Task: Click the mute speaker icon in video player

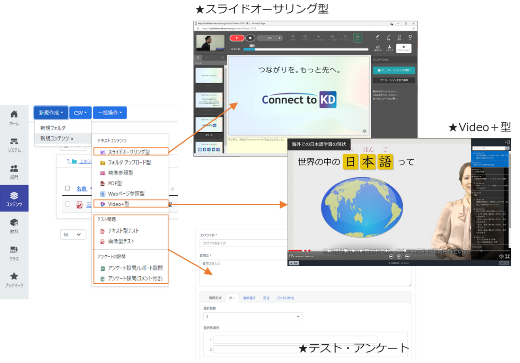Action: pos(501,256)
